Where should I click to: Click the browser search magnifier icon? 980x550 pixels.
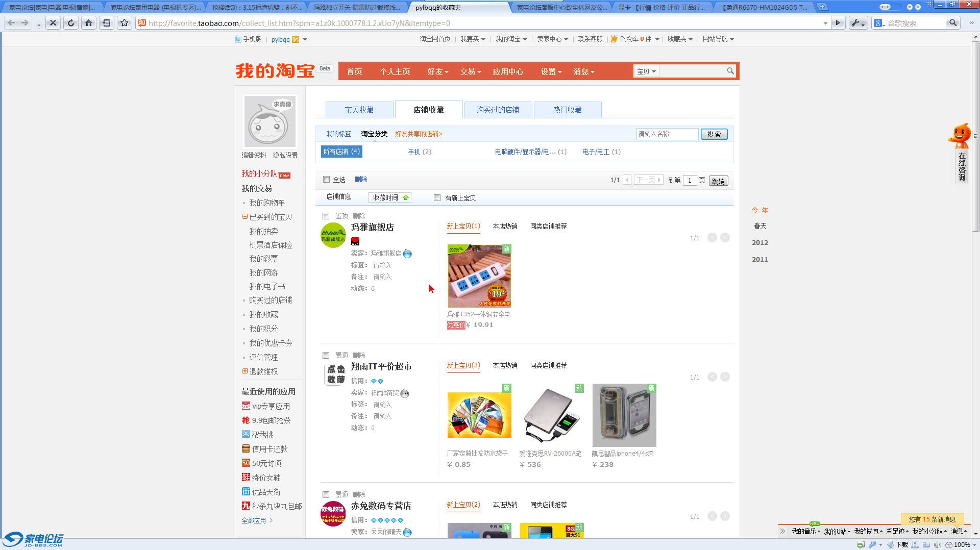coord(953,23)
